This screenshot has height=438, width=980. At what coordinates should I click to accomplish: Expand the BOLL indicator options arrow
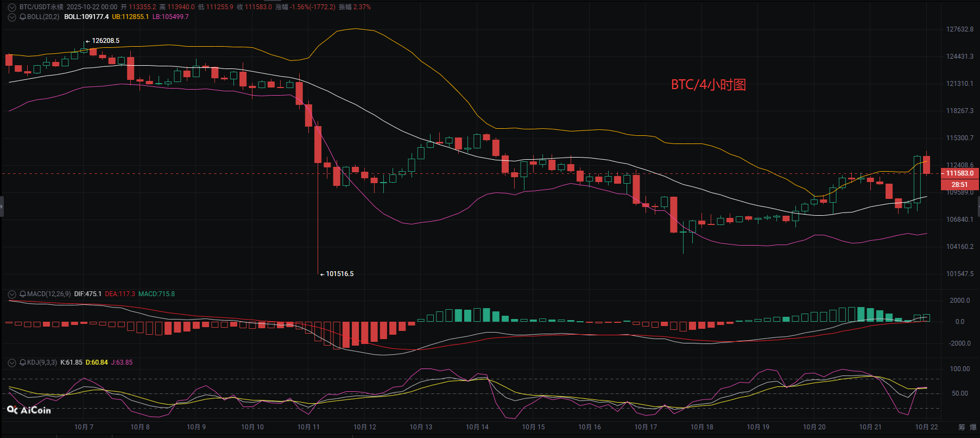click(11, 17)
